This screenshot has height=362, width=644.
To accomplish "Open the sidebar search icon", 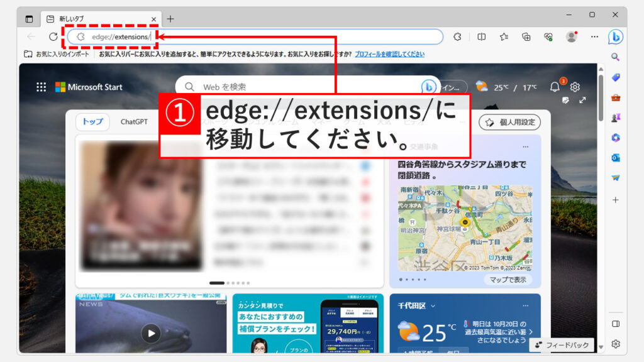I will [615, 57].
